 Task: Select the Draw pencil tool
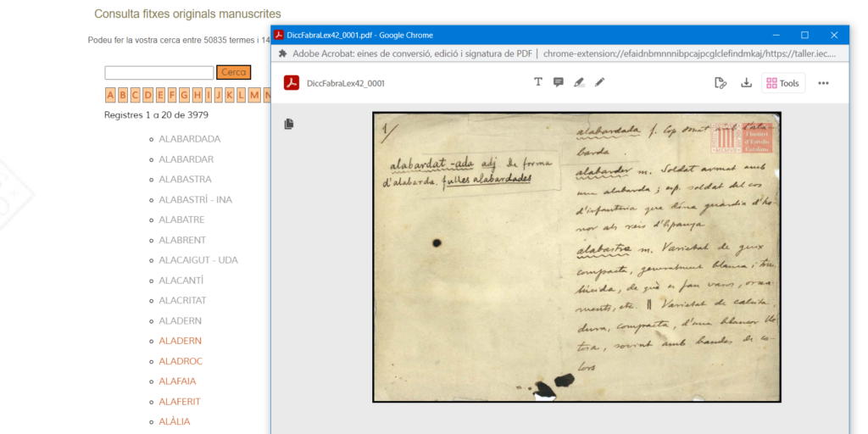click(599, 82)
